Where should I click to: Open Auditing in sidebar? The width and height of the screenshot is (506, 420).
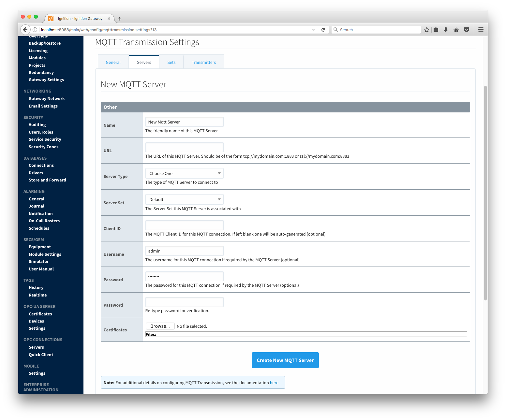point(37,124)
